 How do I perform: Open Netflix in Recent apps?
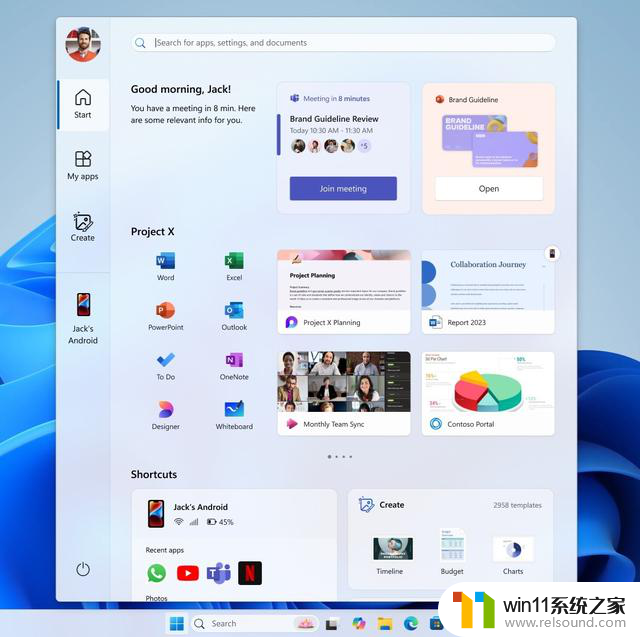tap(250, 573)
